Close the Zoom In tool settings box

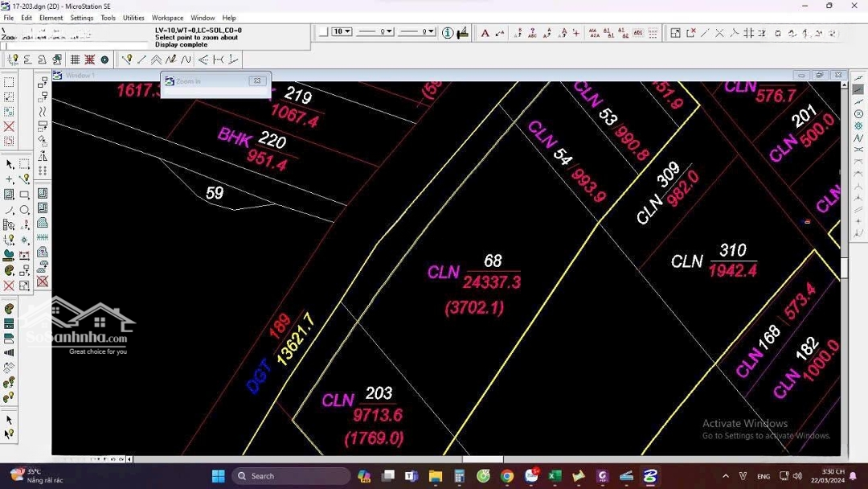[256, 80]
